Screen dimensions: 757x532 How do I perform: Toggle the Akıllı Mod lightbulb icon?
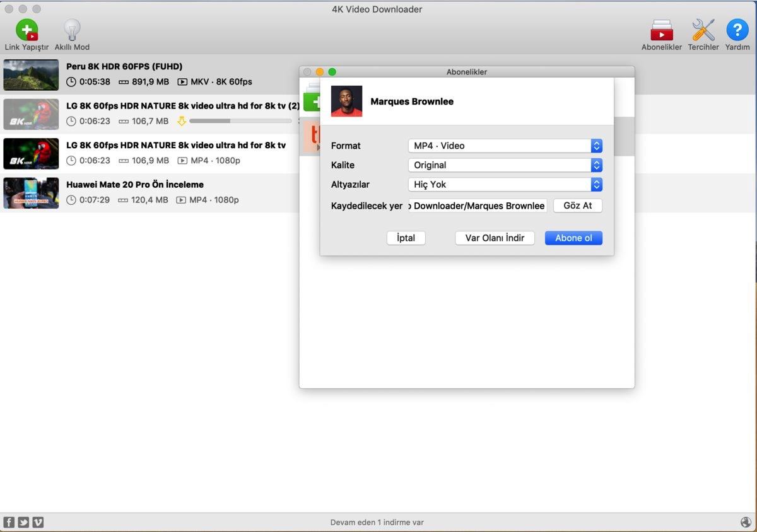[72, 30]
